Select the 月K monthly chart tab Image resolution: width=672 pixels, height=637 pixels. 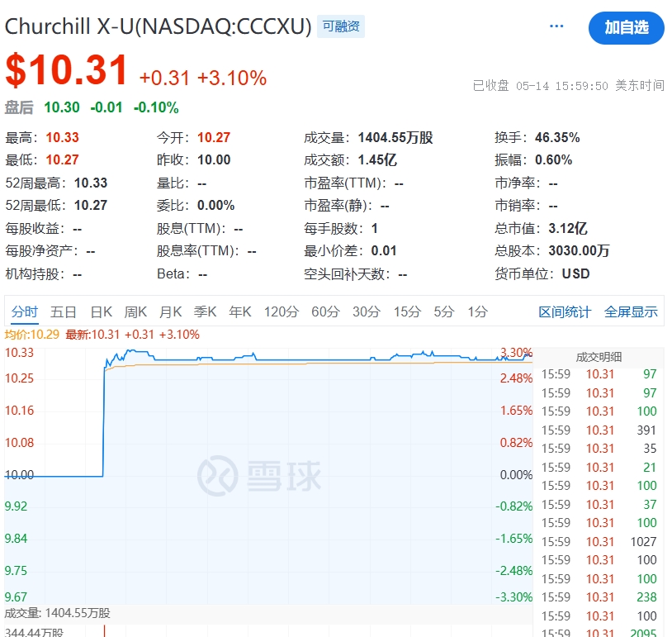coord(170,311)
